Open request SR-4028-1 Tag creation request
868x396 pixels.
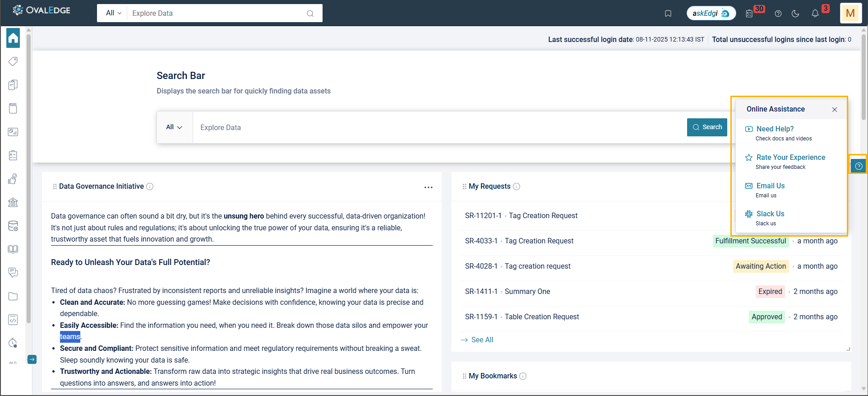coord(518,266)
